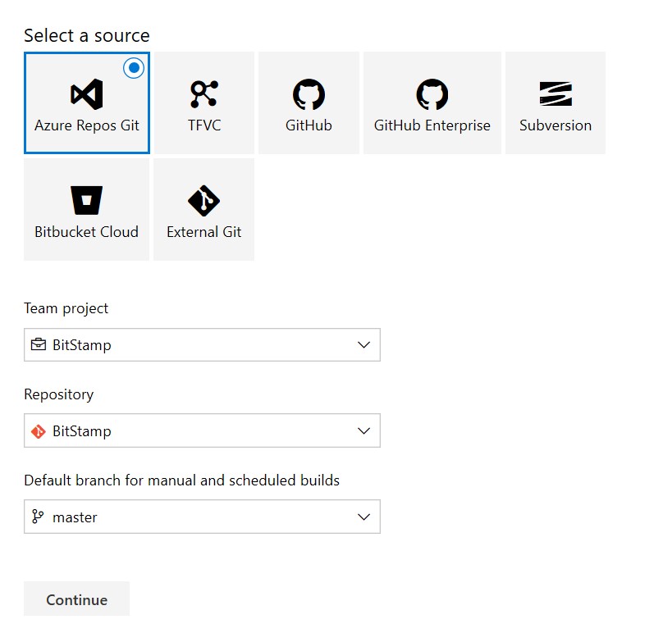Click the orange git icon in Repository field
Screen dimensions: 672x642
pos(38,430)
